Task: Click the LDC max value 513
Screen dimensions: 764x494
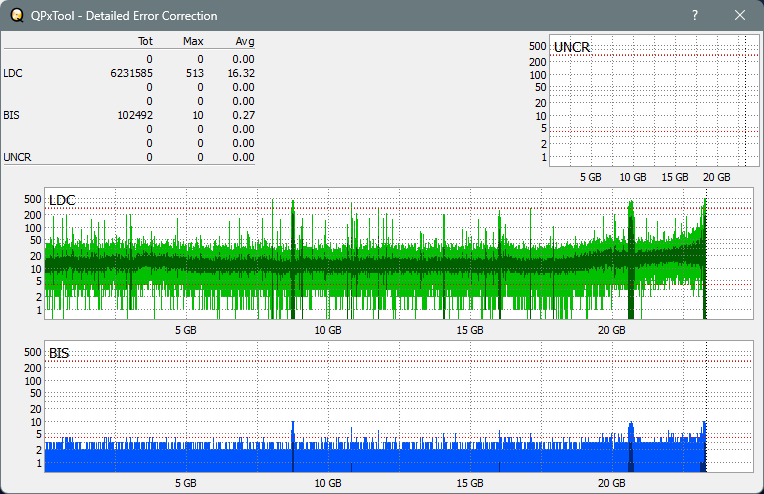Action: (x=194, y=73)
